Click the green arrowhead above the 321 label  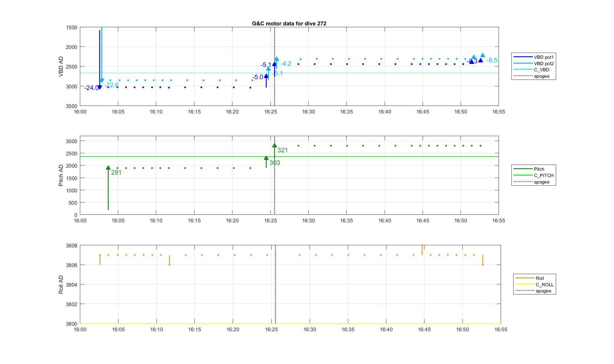click(275, 145)
